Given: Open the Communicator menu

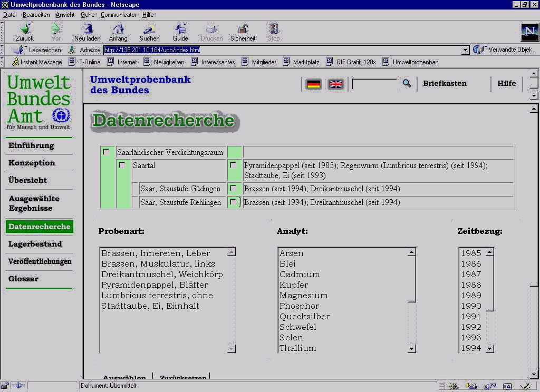Looking at the screenshot, I should pyautogui.click(x=119, y=15).
